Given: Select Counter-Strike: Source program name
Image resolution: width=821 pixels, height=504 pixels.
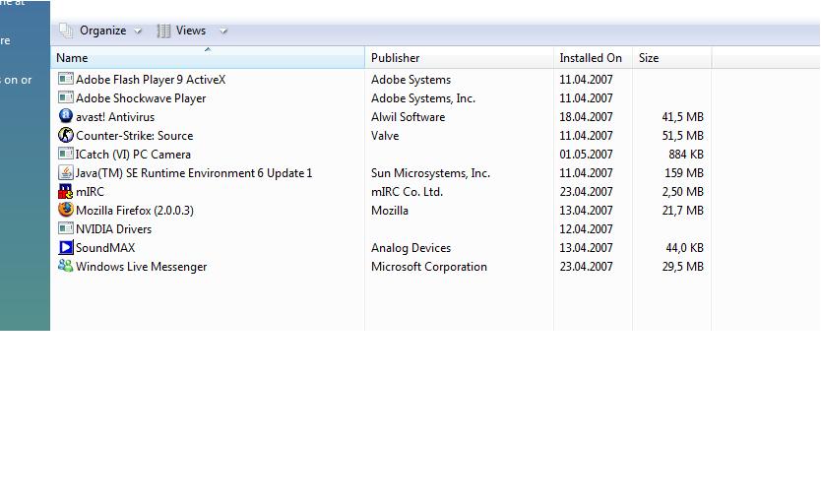Looking at the screenshot, I should click(x=135, y=136).
